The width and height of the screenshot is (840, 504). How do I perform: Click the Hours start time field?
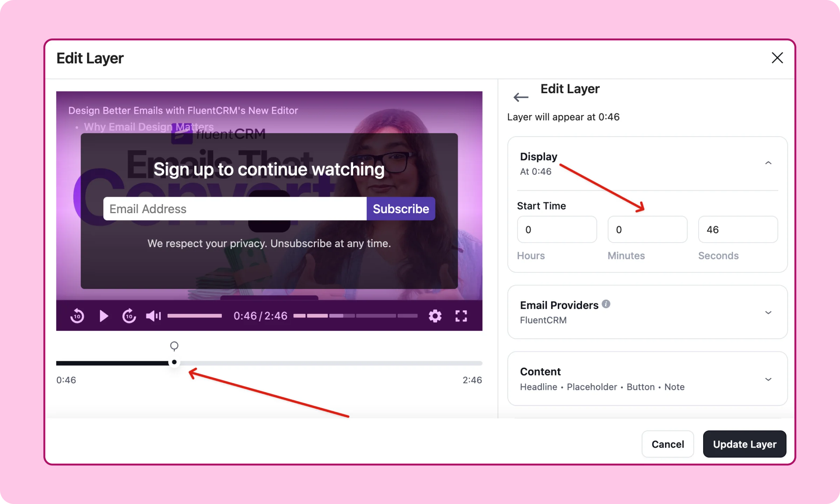click(x=557, y=229)
